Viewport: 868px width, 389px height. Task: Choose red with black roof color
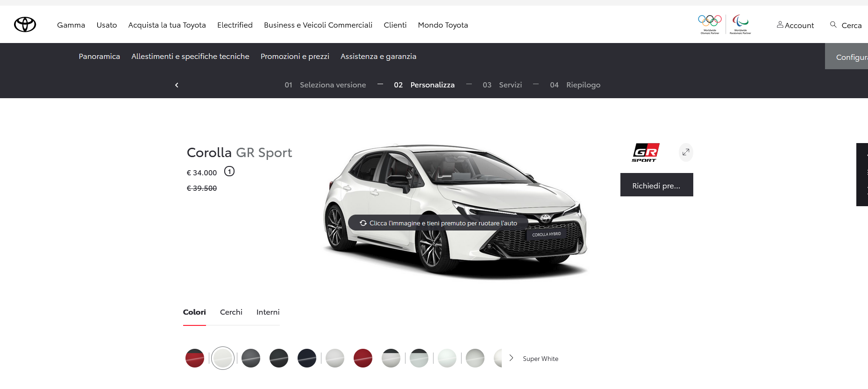click(x=195, y=358)
